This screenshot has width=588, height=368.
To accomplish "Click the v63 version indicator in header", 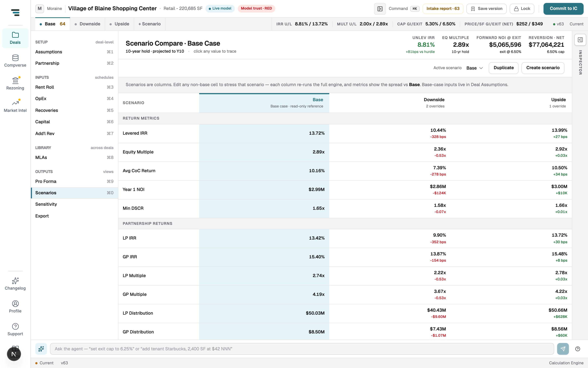I will point(558,24).
